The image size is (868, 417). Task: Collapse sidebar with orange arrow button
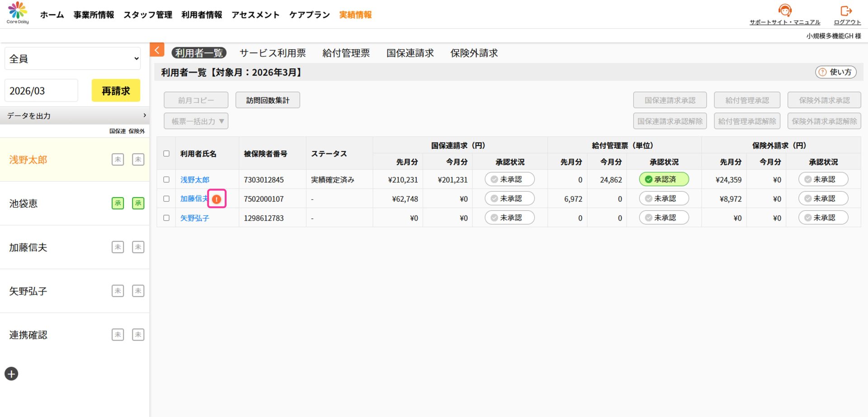(157, 50)
